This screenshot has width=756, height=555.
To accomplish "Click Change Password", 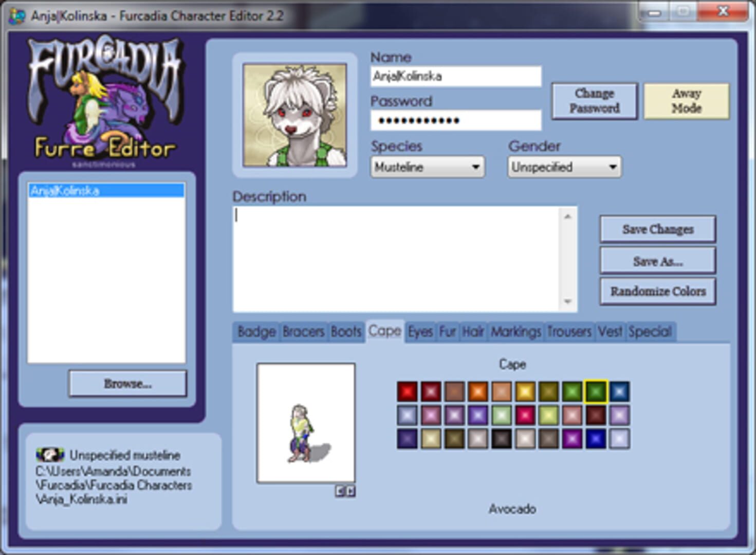I will (x=594, y=101).
